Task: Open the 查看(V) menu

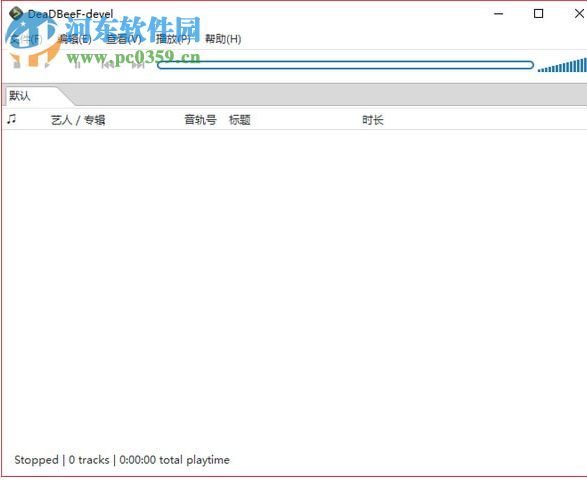Action: (124, 39)
